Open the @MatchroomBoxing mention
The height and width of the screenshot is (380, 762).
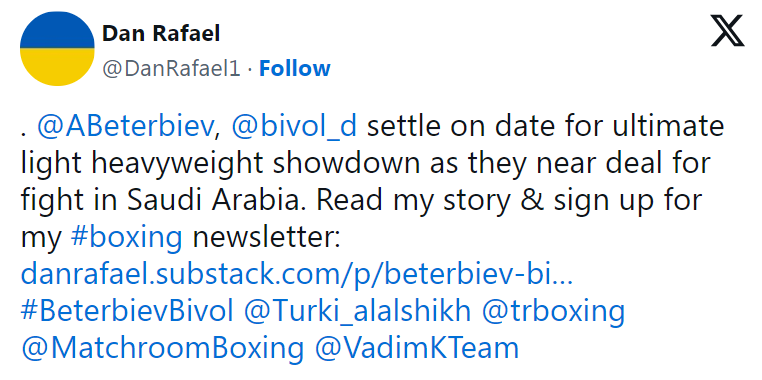coord(162,348)
